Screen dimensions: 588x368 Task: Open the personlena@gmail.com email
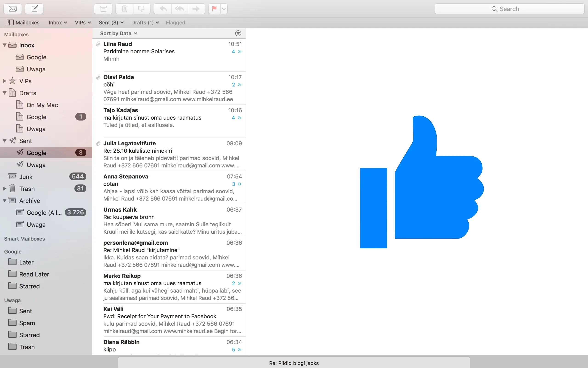click(169, 254)
